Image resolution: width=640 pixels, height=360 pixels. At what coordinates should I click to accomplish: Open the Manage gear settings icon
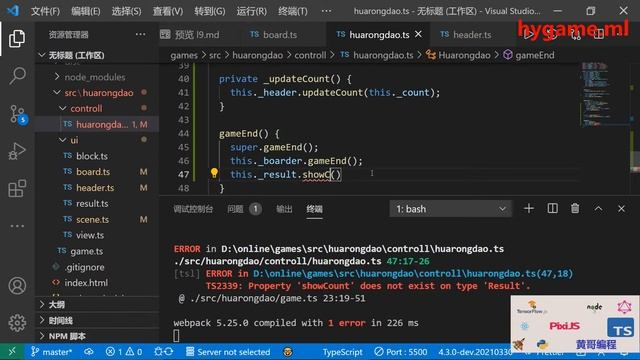coord(17,322)
